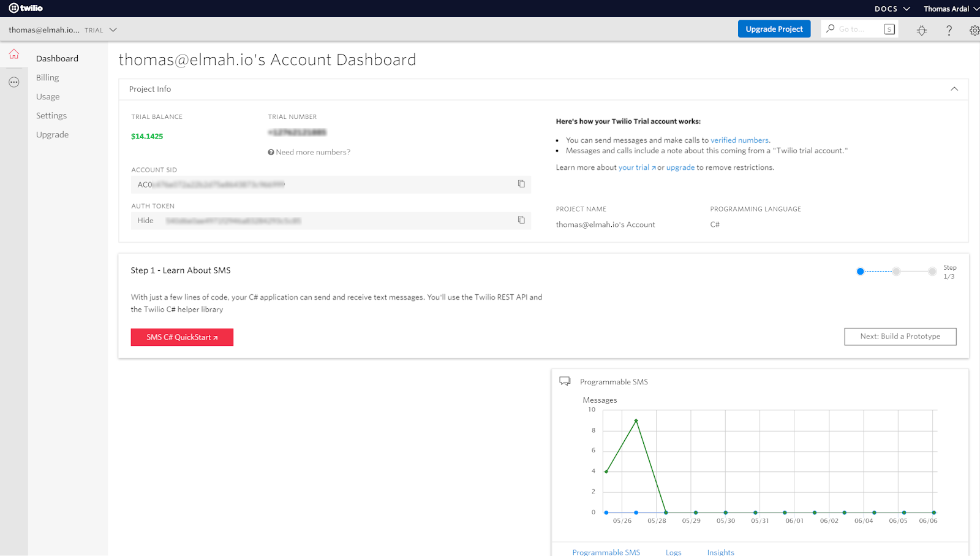Copy the Auth Token value
Image resolution: width=980 pixels, height=556 pixels.
(x=521, y=220)
